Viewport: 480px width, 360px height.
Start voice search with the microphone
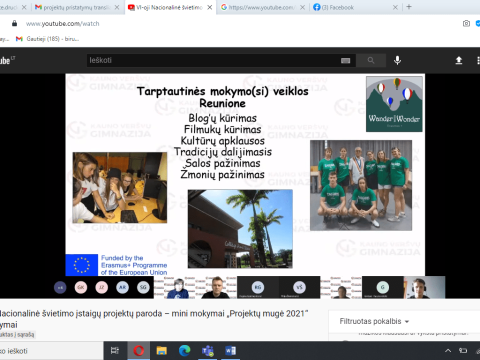pos(397,60)
